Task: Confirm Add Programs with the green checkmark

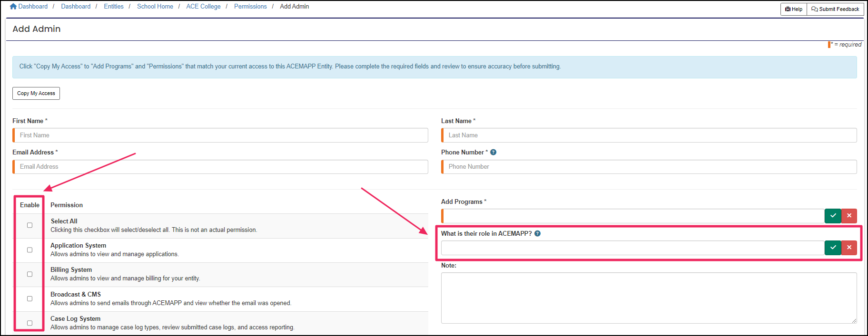Action: pos(833,216)
